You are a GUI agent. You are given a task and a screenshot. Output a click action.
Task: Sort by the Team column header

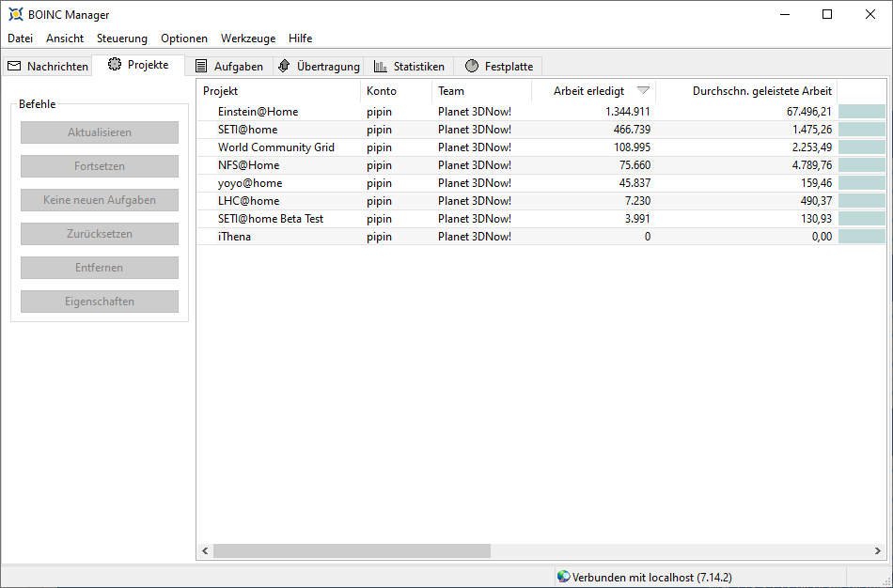click(x=482, y=90)
